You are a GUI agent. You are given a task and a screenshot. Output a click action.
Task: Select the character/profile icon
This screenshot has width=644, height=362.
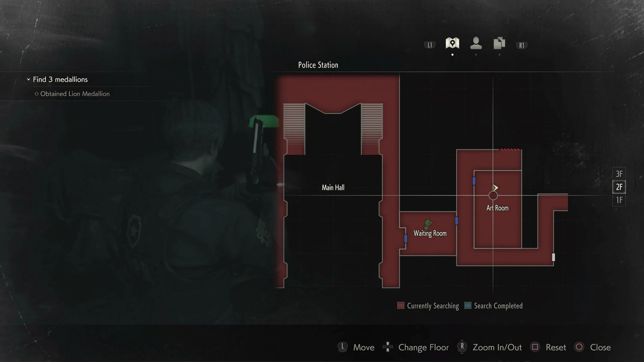point(475,42)
